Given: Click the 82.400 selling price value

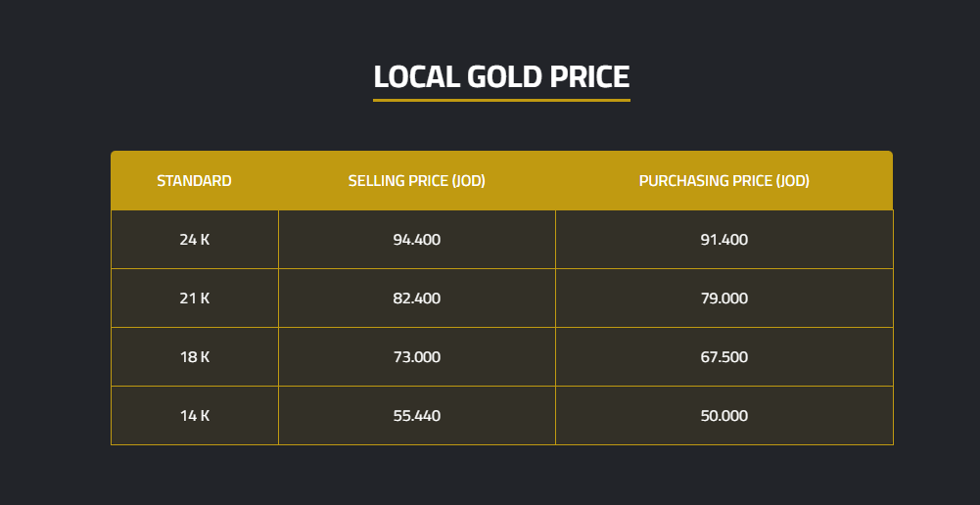Looking at the screenshot, I should tap(417, 298).
